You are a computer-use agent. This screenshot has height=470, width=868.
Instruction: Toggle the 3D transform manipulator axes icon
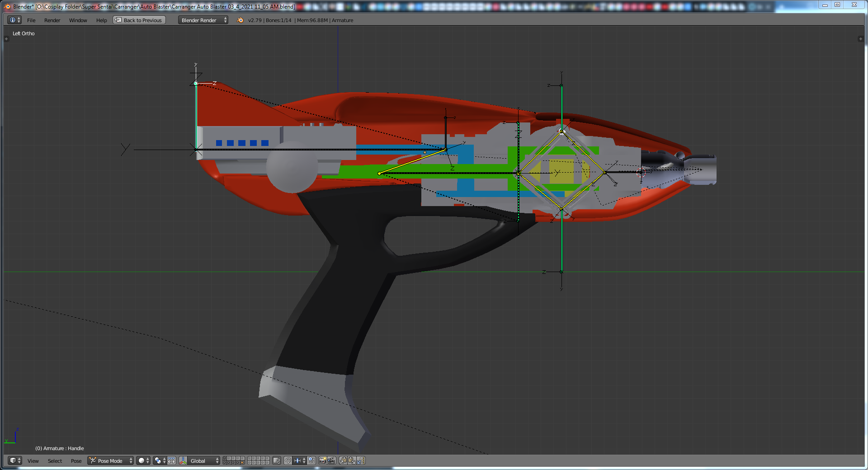pyautogui.click(x=183, y=461)
